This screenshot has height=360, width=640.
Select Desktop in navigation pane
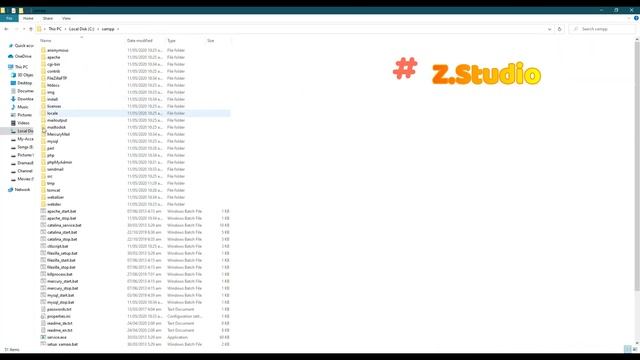tap(22, 83)
